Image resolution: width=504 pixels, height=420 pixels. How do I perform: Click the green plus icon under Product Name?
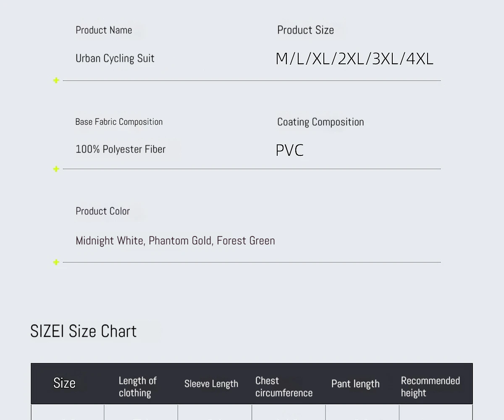click(56, 80)
